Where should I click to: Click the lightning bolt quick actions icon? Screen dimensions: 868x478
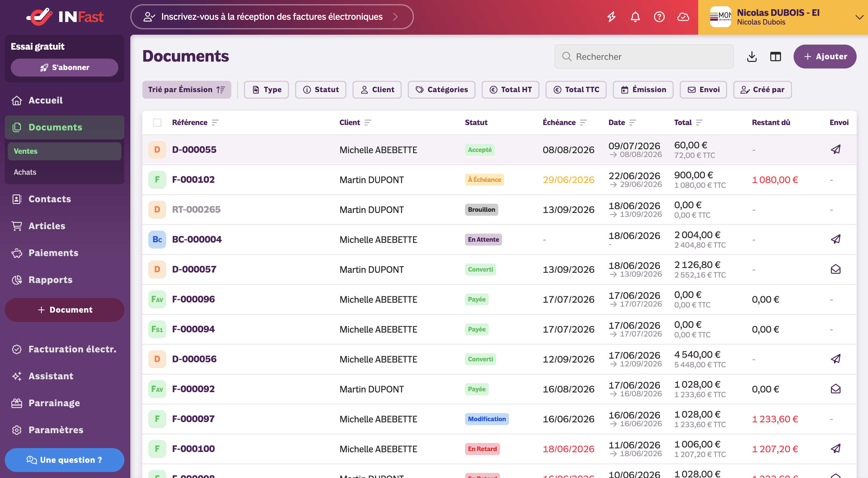pyautogui.click(x=612, y=16)
